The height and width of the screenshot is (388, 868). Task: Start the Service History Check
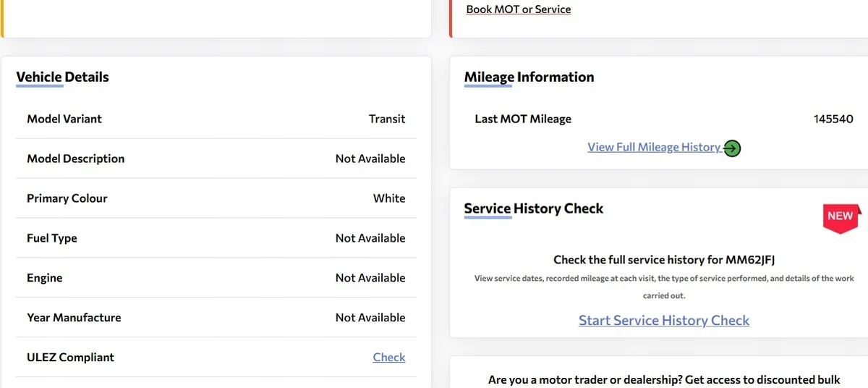664,320
